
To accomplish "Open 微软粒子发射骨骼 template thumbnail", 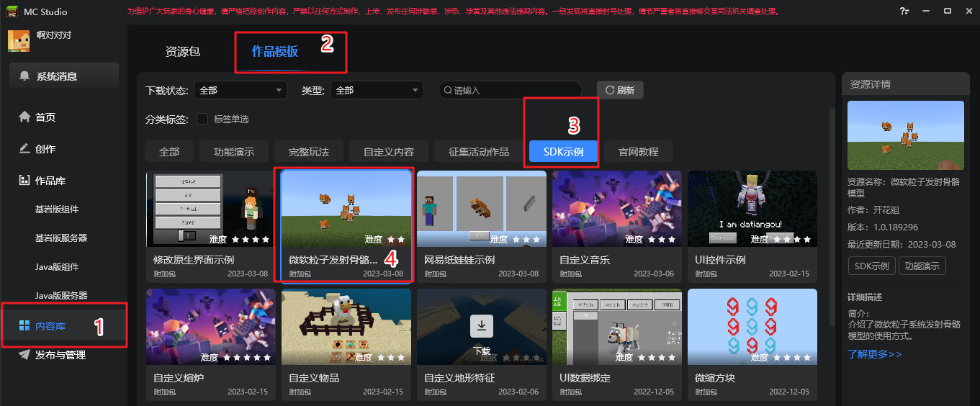I will click(346, 209).
